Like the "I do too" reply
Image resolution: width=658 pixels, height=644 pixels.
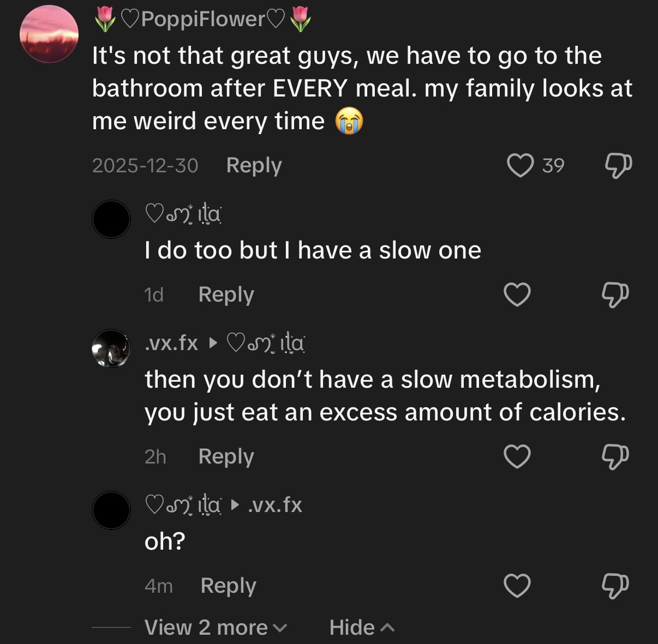click(x=517, y=294)
